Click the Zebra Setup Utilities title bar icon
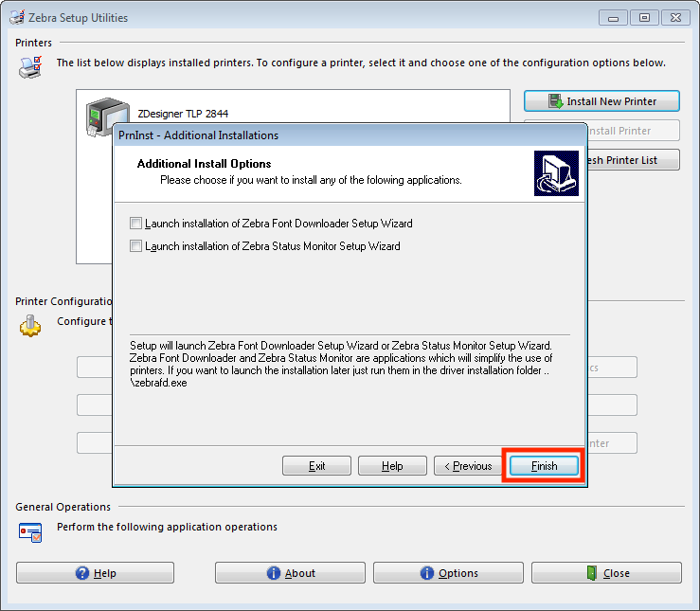The width and height of the screenshot is (700, 611). coord(17,17)
